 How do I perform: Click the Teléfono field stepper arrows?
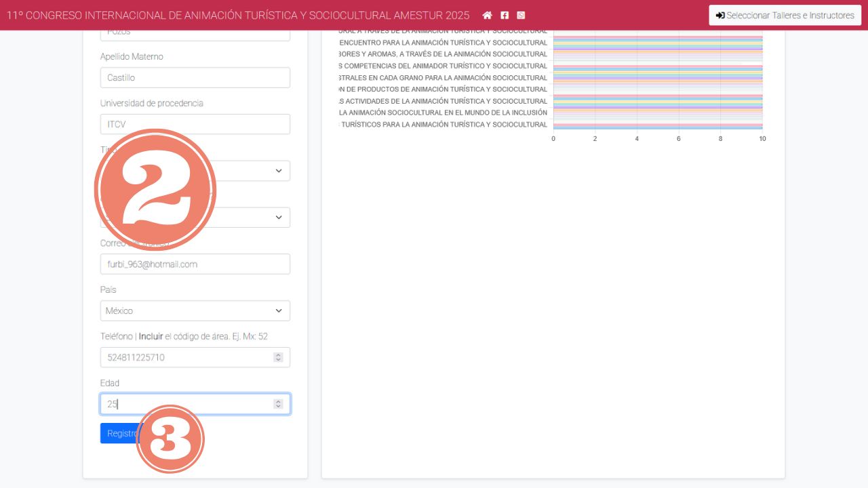278,357
